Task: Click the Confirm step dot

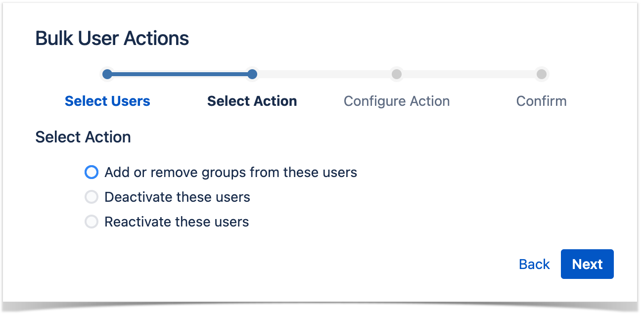Action: click(542, 74)
